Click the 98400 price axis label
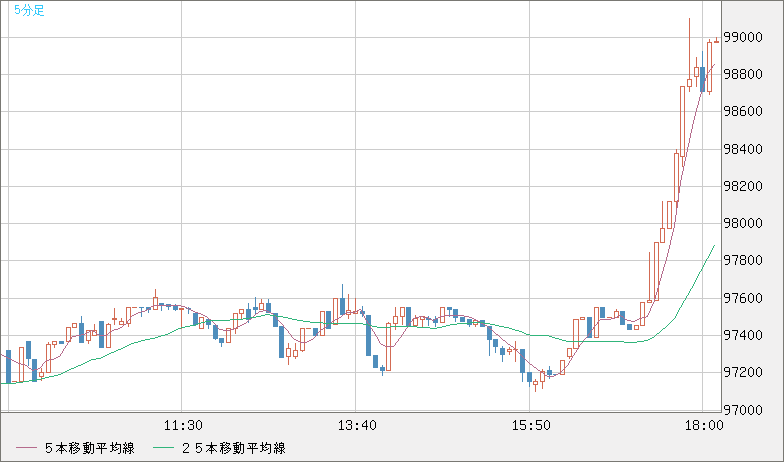This screenshot has width=784, height=462. pos(743,149)
